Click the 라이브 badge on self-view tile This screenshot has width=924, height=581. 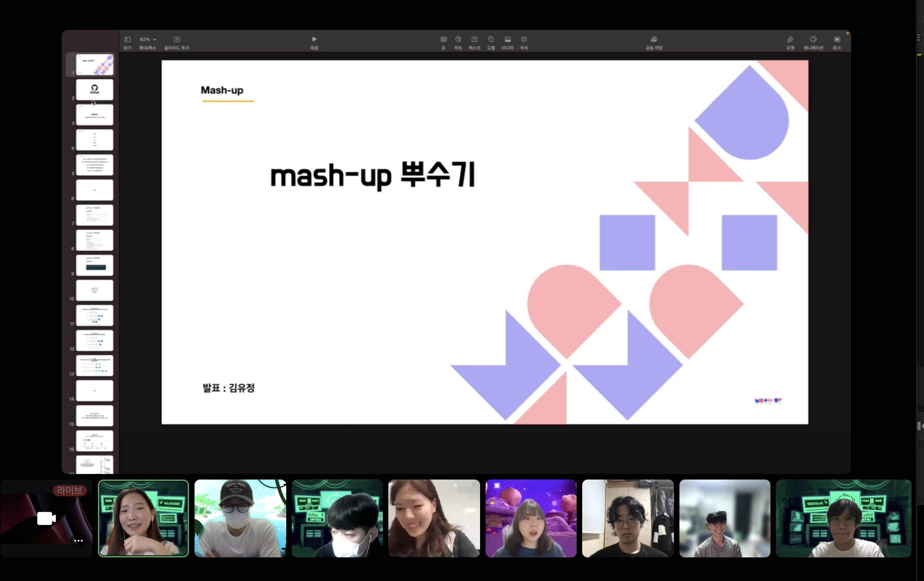69,490
